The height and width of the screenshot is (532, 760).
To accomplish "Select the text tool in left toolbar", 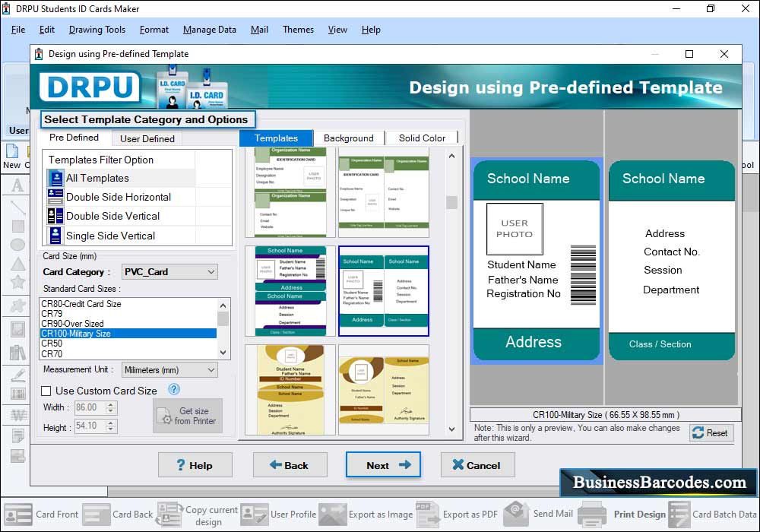I will pyautogui.click(x=18, y=185).
